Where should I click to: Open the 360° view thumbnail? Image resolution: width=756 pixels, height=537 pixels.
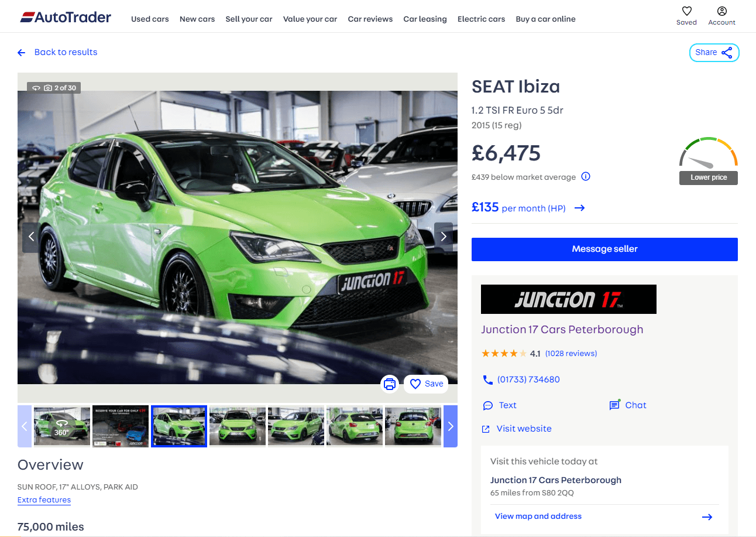pos(62,426)
